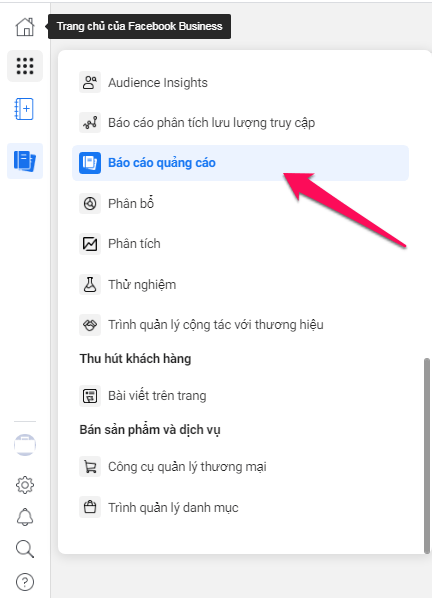The image size is (432, 598).
Task: Click the search magnifier icon
Action: click(25, 549)
